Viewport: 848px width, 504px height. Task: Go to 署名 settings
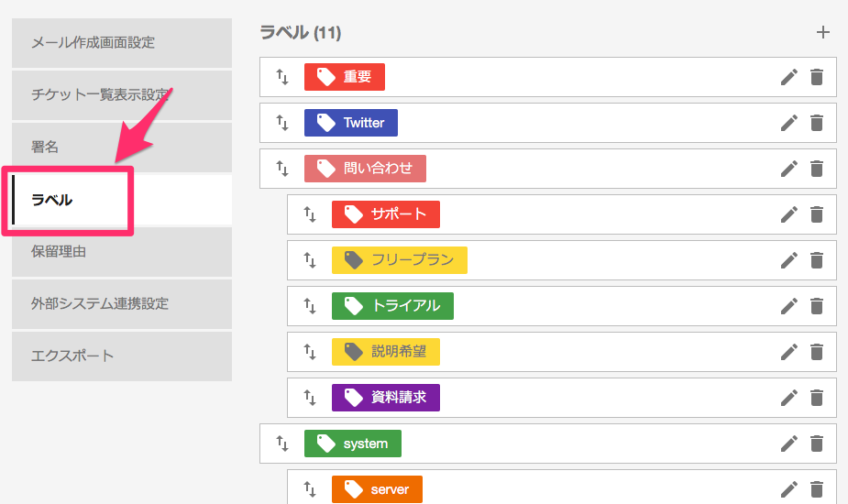pos(122,148)
